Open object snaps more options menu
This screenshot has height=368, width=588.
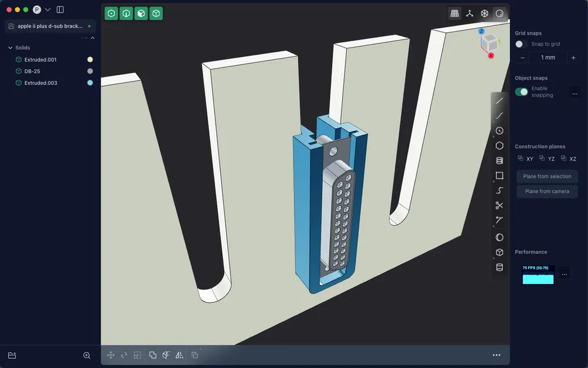point(574,92)
